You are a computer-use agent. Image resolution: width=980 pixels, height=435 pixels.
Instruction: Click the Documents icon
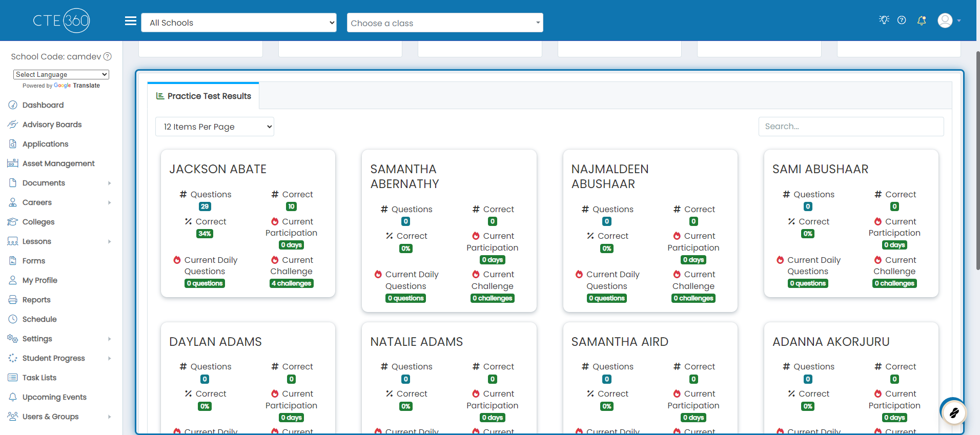pyautogui.click(x=13, y=183)
